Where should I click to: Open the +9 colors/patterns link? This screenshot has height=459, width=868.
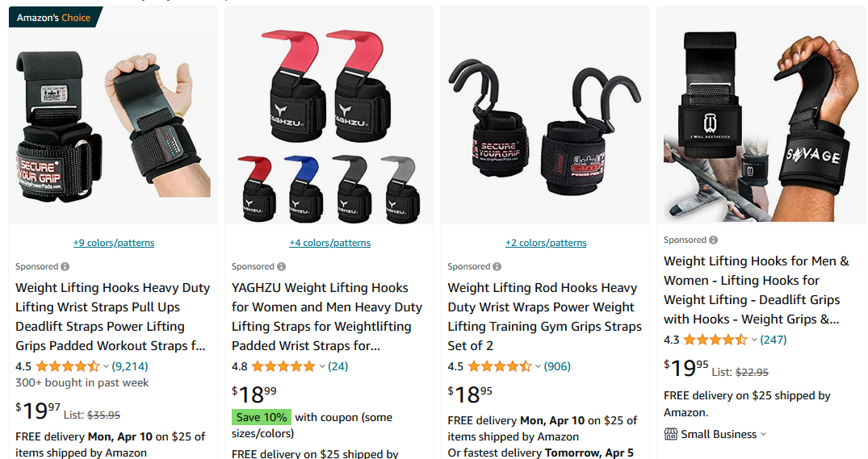coord(114,243)
